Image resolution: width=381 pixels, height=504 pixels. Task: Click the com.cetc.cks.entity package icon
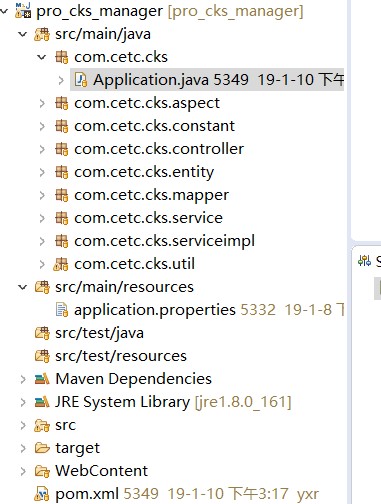click(62, 172)
